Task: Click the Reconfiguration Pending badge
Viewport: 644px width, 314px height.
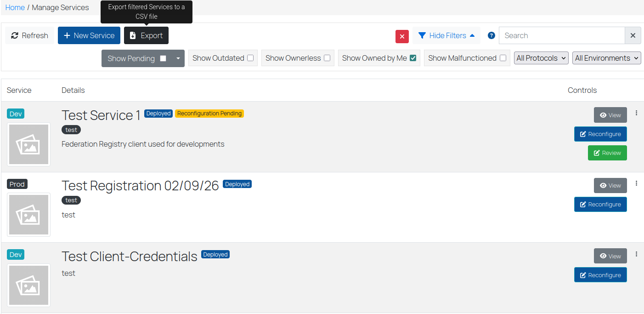Action: tap(209, 114)
